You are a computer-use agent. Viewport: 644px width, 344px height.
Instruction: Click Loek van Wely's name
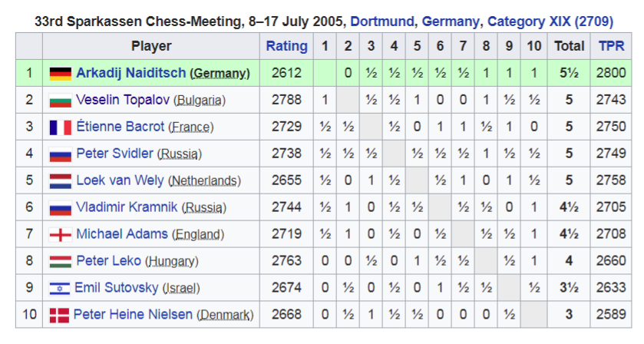(120, 180)
